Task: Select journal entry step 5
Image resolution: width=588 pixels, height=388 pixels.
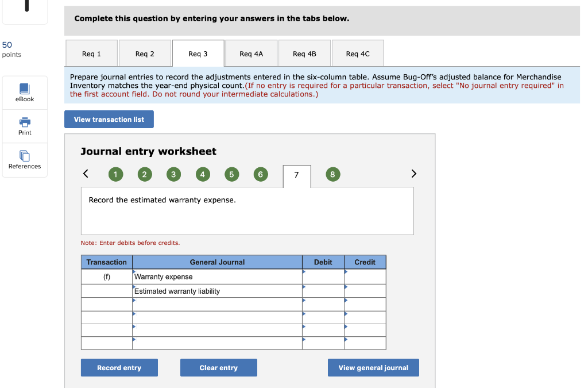Action: [231, 174]
